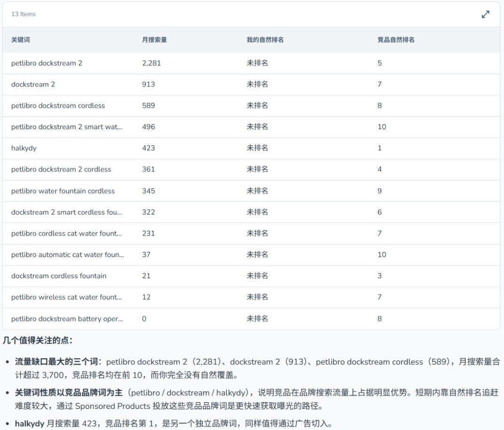Sort by 竞品自然排名 column header
This screenshot has width=504, height=430.
[x=395, y=40]
